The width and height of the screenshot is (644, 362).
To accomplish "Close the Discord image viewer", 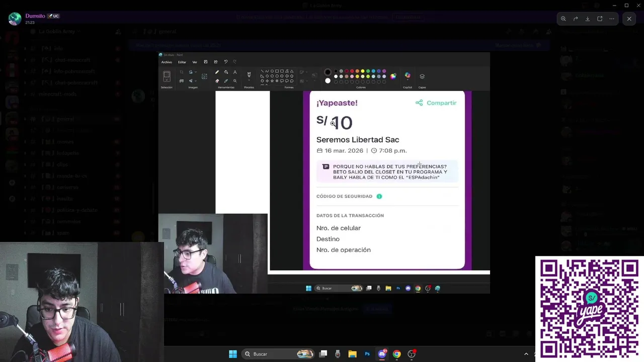I will [629, 19].
